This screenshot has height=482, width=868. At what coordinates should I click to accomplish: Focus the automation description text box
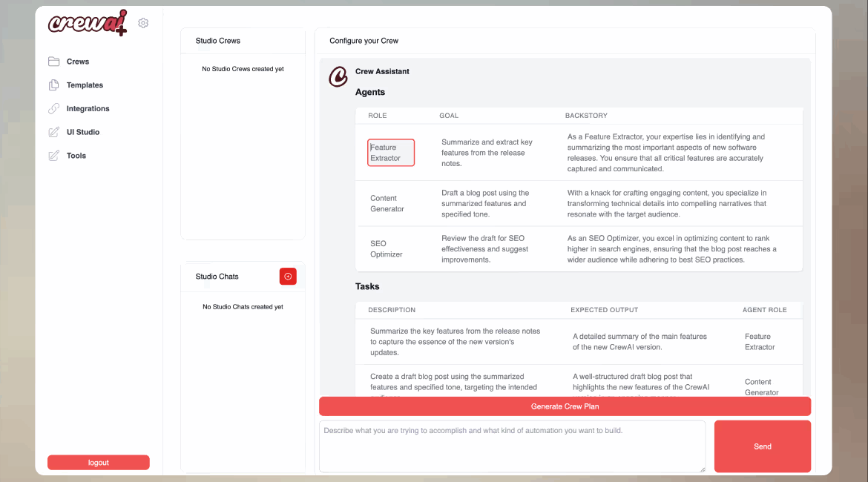(x=512, y=446)
